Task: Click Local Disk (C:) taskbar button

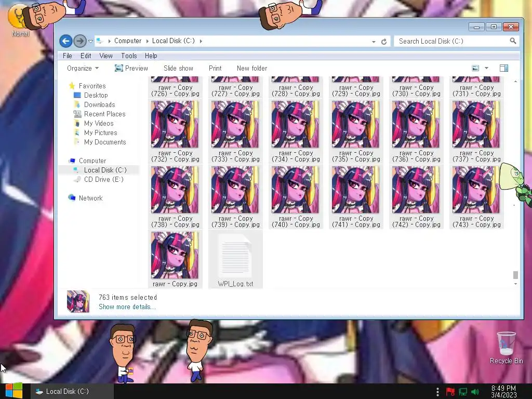Action: tap(72, 391)
